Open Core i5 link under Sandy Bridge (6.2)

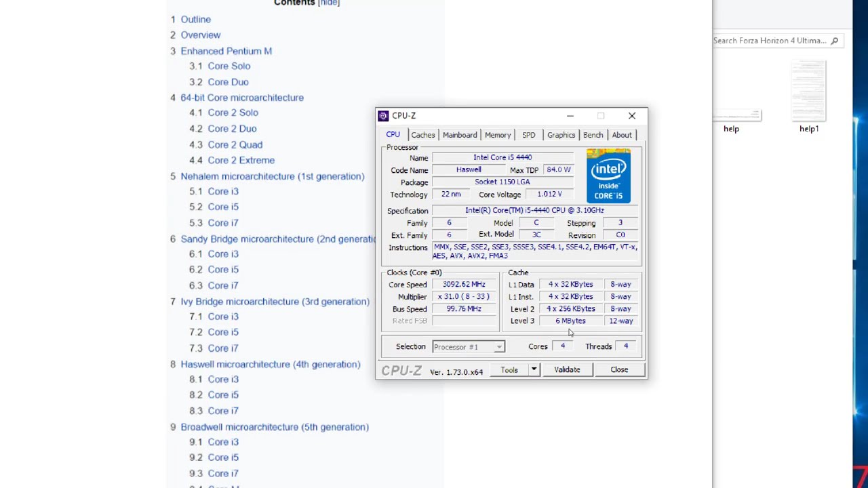coord(223,270)
